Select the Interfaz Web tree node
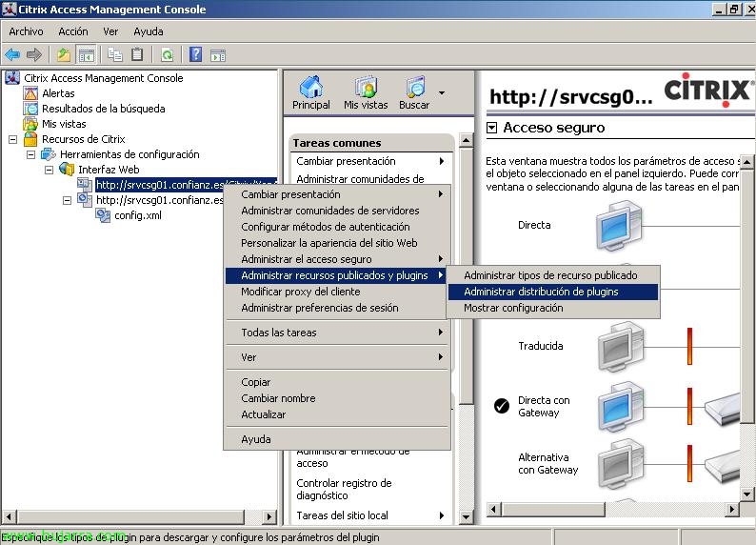 point(109,170)
